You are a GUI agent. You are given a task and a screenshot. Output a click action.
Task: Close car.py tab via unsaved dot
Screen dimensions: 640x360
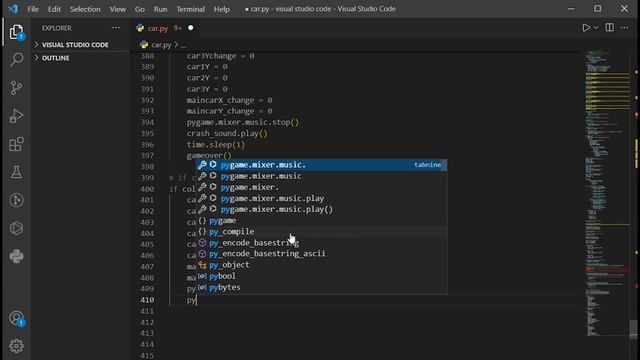191,28
